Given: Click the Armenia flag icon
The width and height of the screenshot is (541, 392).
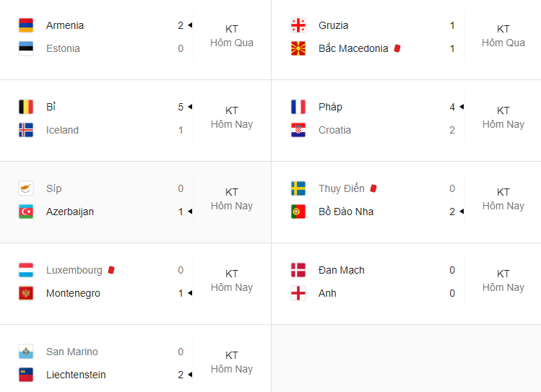Looking at the screenshot, I should 26,25.
